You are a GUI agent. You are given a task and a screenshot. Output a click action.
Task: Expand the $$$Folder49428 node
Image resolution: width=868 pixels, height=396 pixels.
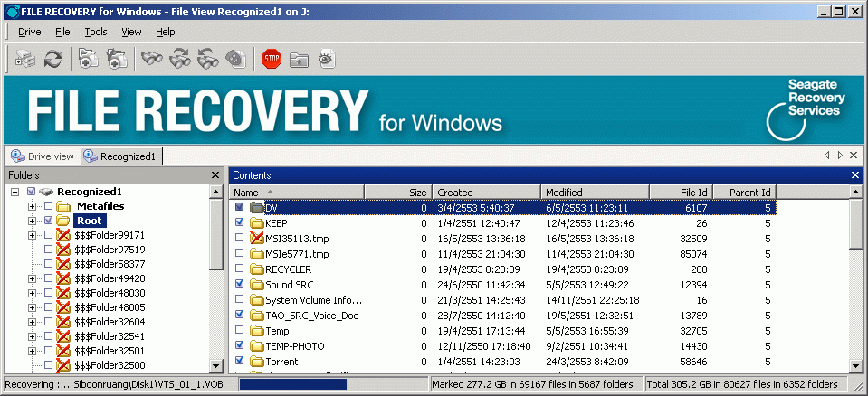coord(32,278)
